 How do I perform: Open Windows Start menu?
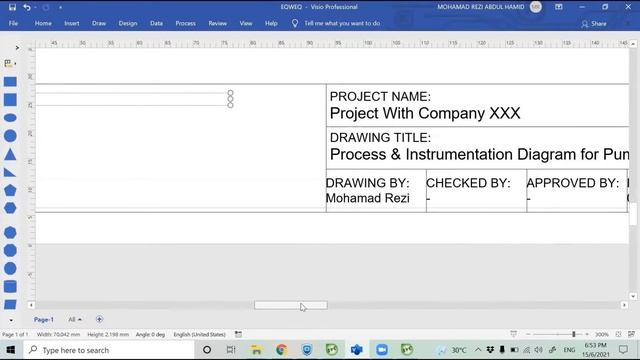point(11,350)
